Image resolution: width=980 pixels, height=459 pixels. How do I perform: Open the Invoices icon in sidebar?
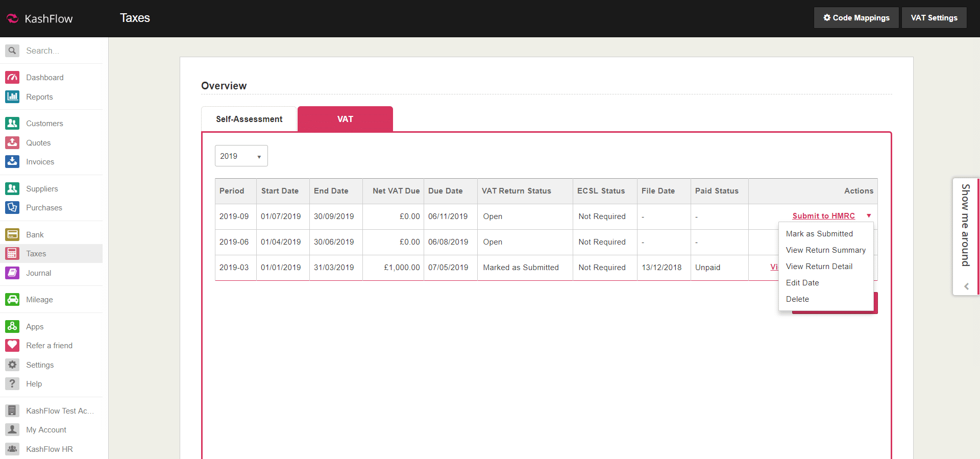coord(12,161)
